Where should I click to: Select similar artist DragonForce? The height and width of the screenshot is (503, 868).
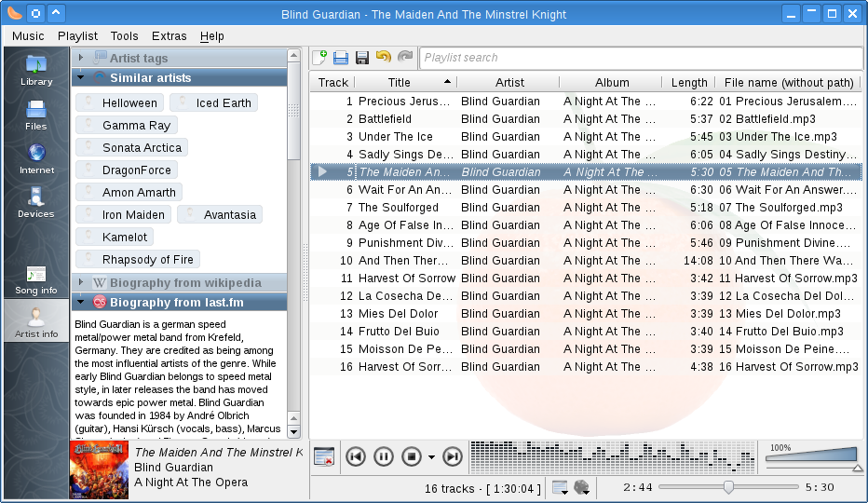pyautogui.click(x=127, y=170)
